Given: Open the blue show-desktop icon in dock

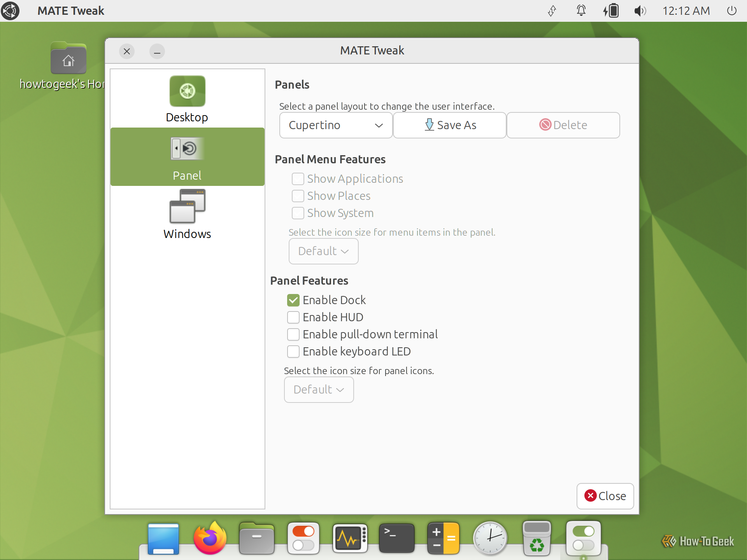Looking at the screenshot, I should (x=163, y=539).
